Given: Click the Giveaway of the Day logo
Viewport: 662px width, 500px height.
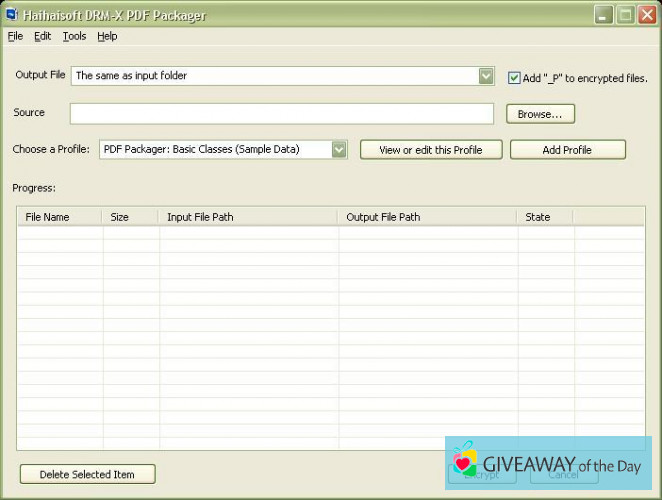Looking at the screenshot, I should click(547, 464).
